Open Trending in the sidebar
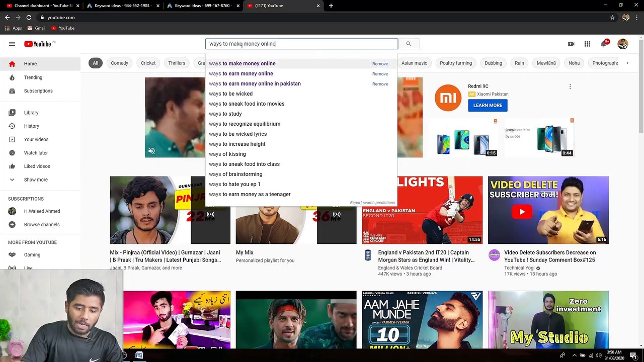This screenshot has height=362, width=644. (x=40, y=77)
